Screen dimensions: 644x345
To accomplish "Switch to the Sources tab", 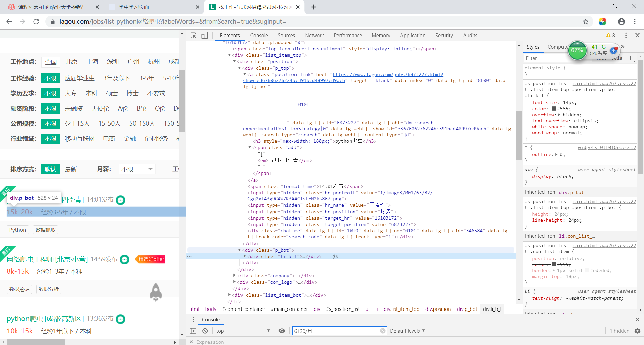I will 286,36.
